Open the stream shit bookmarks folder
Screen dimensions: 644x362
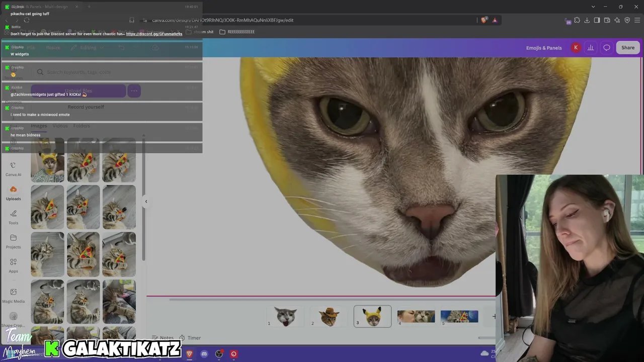tap(200, 32)
